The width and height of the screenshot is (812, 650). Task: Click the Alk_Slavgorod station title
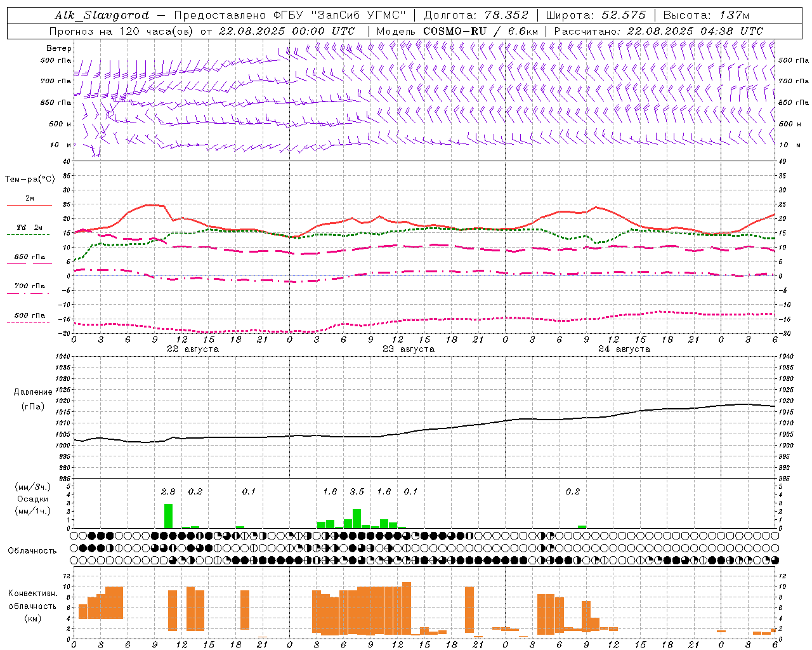click(x=102, y=15)
